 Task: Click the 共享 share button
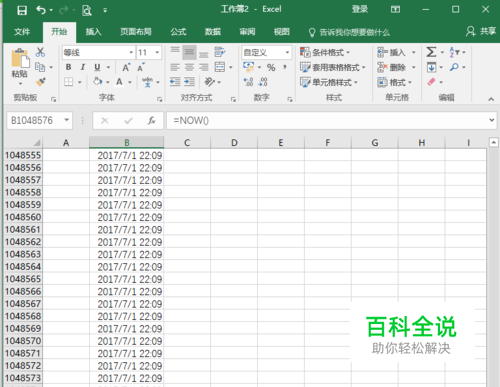pos(481,31)
